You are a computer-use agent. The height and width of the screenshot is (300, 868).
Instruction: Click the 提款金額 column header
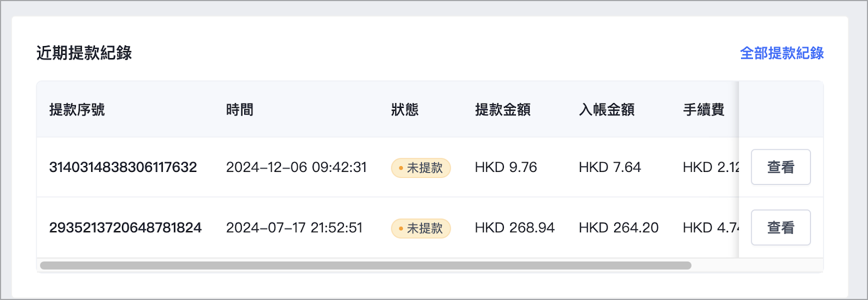tap(503, 110)
